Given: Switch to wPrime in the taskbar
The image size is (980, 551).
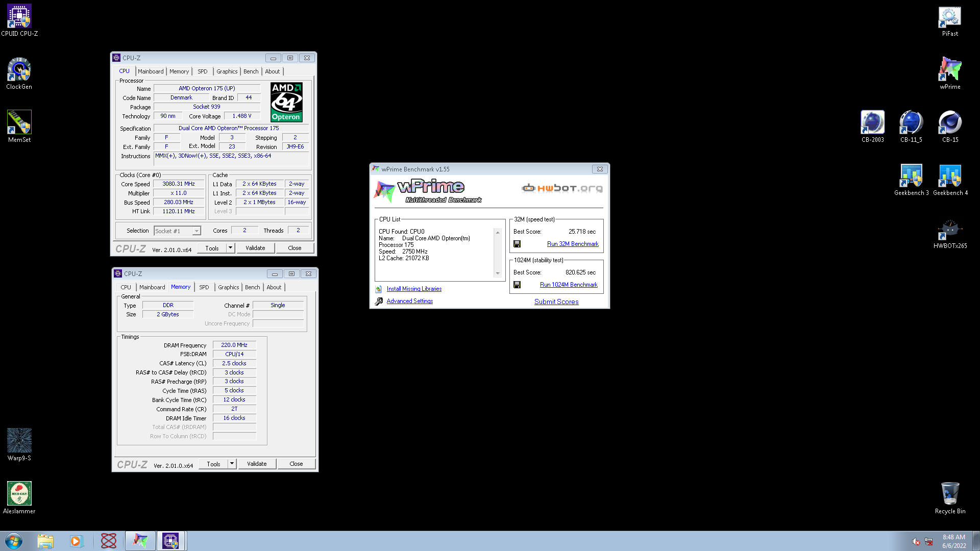Looking at the screenshot, I should pyautogui.click(x=140, y=541).
